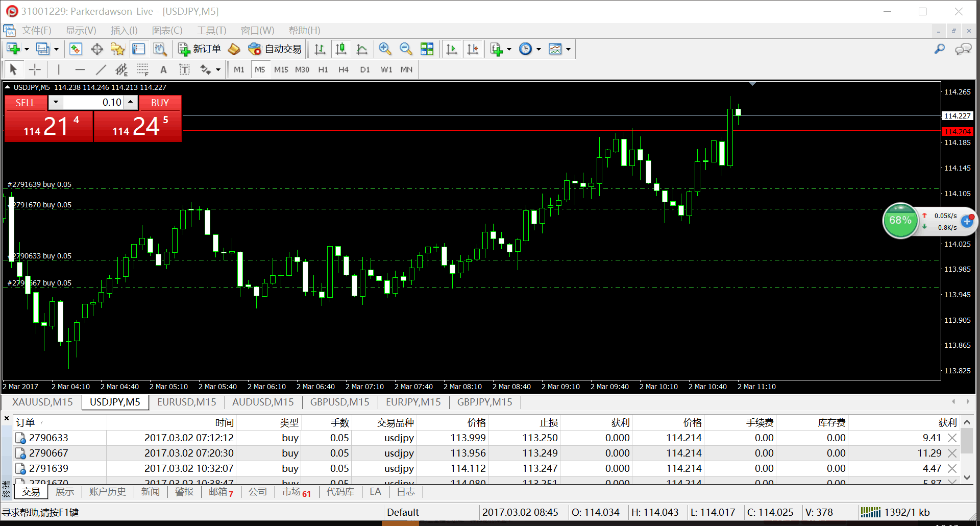Select the text tool A
Viewport: 980px width, 526px height.
click(163, 69)
